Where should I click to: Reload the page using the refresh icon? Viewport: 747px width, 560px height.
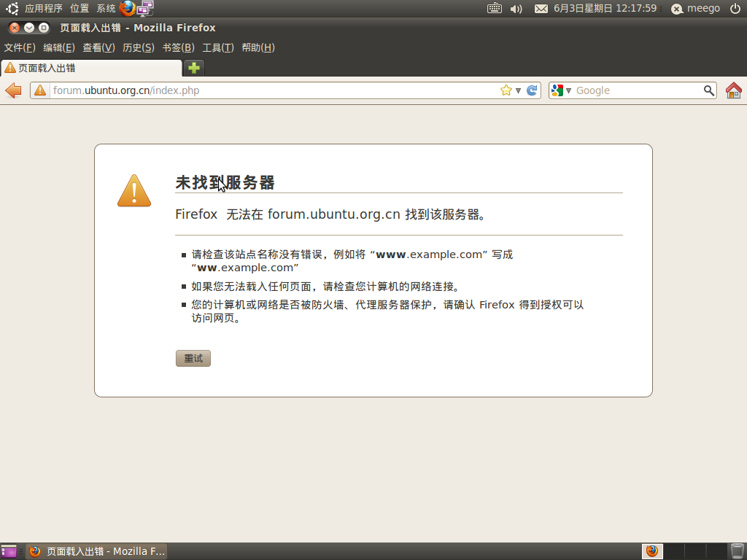point(532,90)
